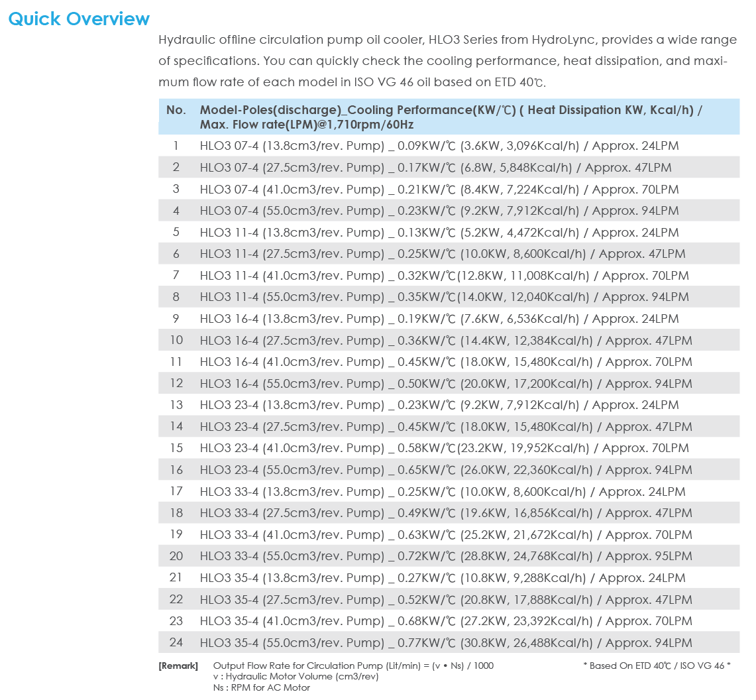Select row 17 HLO3 33-4 13.8cm3/rev. entry
The height and width of the screenshot is (700, 756).
[442, 492]
